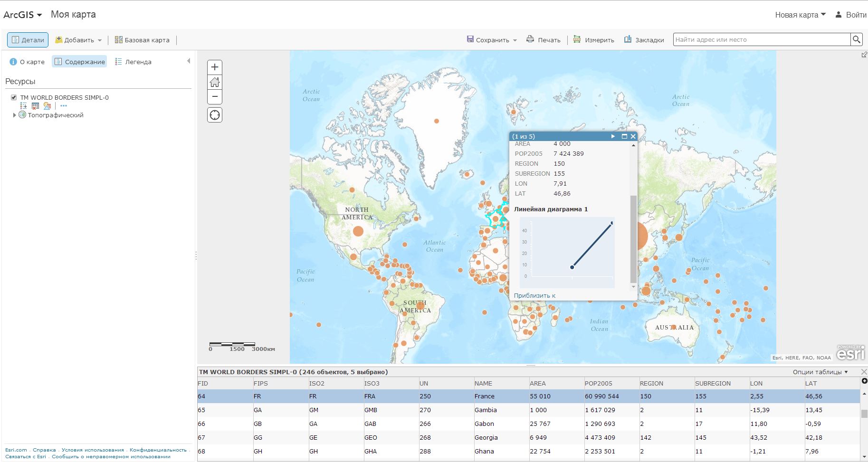Open the change style icon for layer
Image resolution: width=868 pixels, height=462 pixels.
point(47,106)
